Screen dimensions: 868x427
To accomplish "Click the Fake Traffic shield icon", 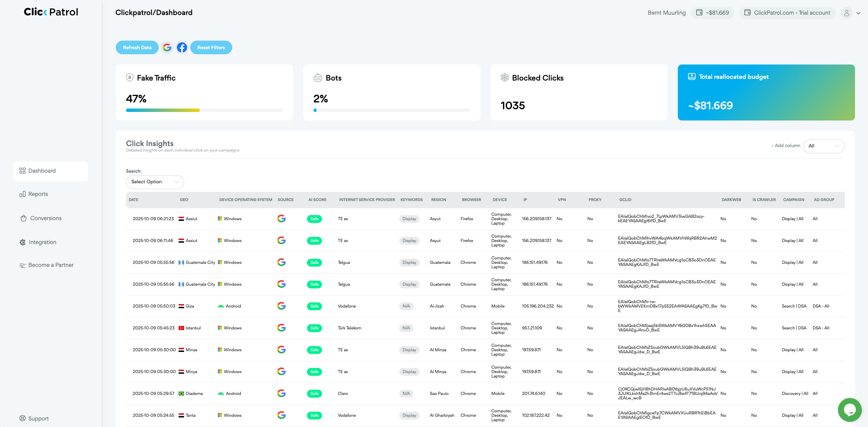I will (x=129, y=77).
